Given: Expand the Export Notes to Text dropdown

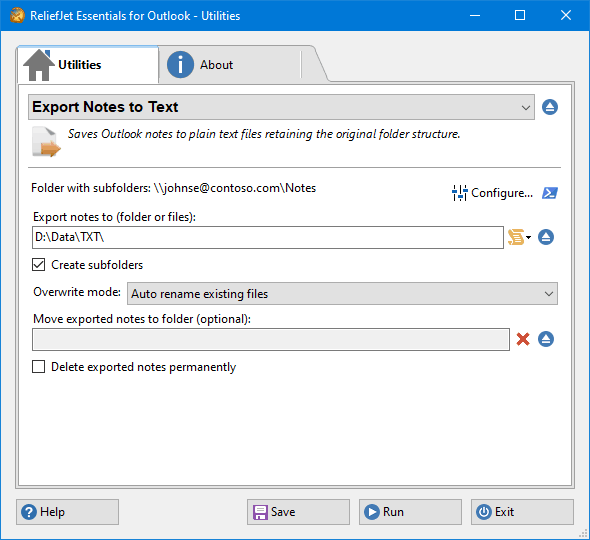Looking at the screenshot, I should tap(281, 107).
